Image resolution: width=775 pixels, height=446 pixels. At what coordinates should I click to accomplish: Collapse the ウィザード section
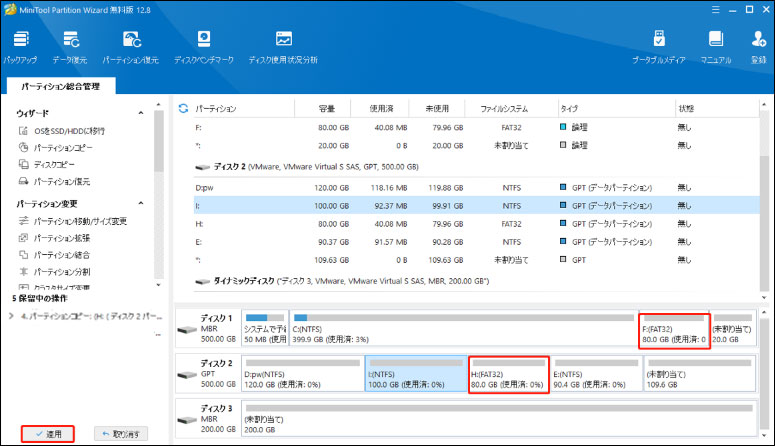pos(141,113)
